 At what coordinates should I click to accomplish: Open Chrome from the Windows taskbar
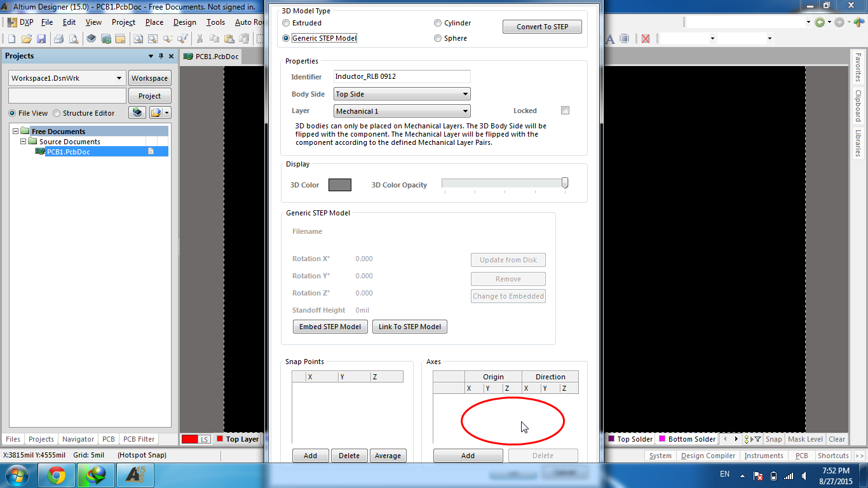coord(57,475)
